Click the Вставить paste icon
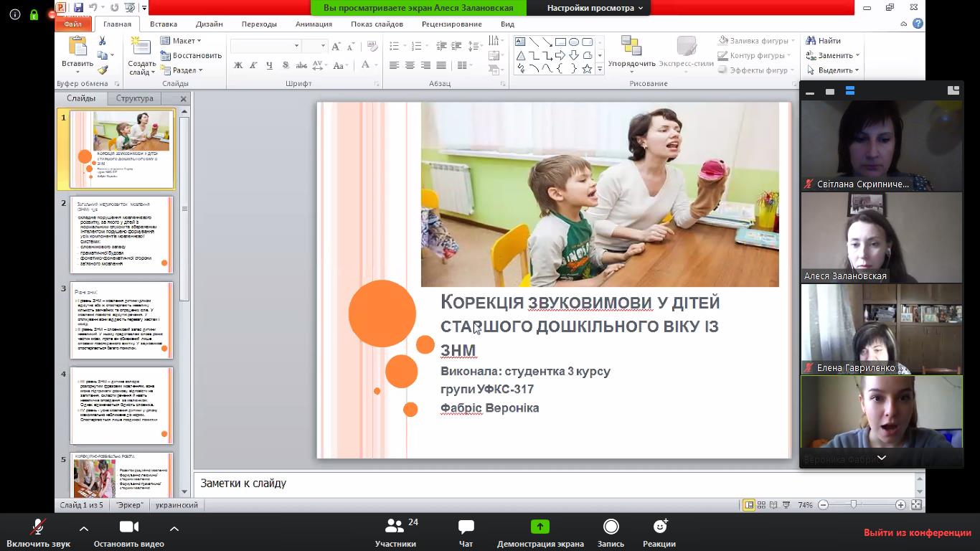This screenshot has height=551, width=980. click(x=77, y=47)
